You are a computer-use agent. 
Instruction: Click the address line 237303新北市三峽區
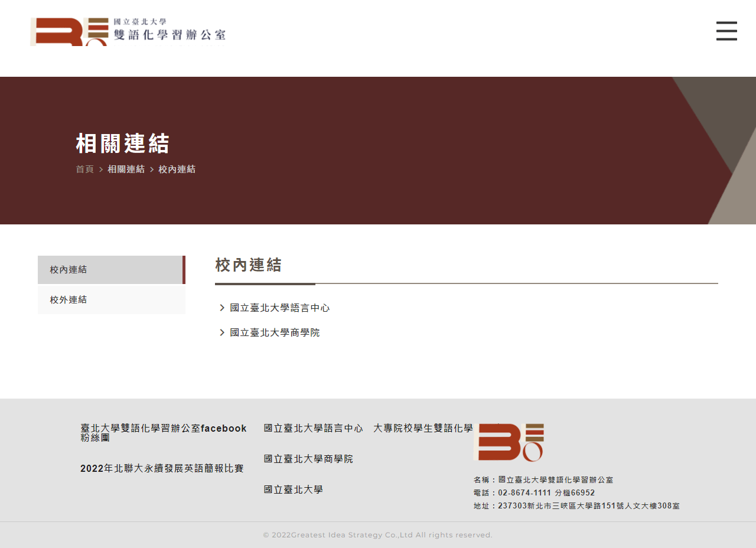click(x=576, y=506)
